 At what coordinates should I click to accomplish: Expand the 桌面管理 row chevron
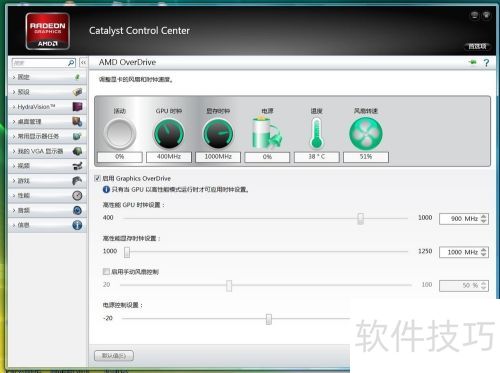(14, 122)
